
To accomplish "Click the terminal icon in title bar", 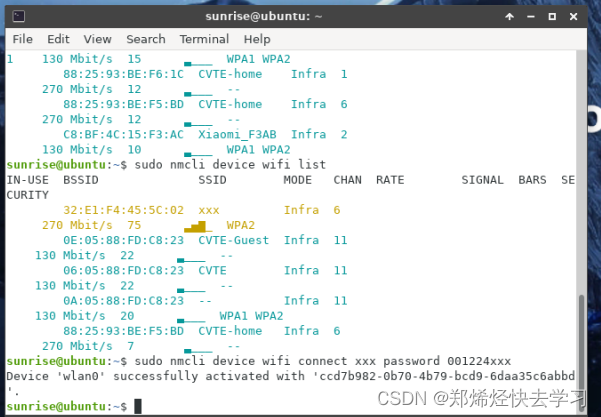I will point(18,16).
